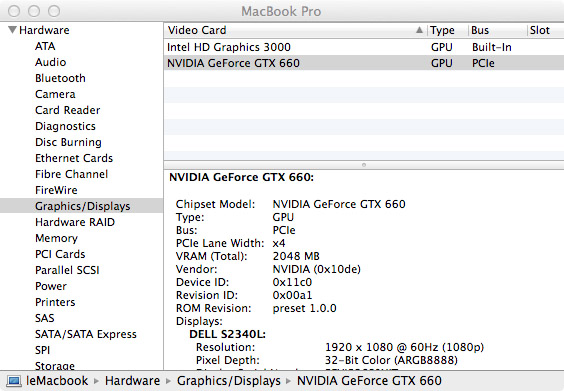Click the Intel row GPU type cell

pos(442,47)
